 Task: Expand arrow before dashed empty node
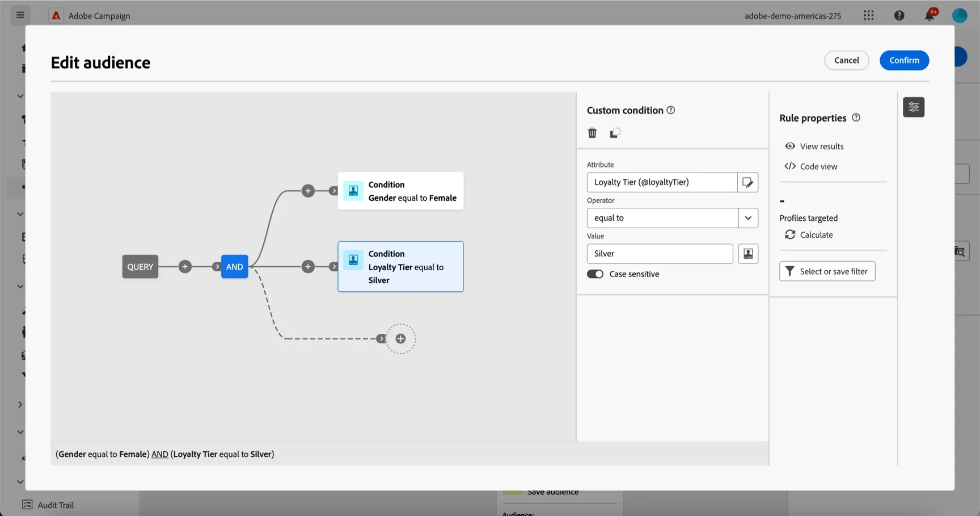pos(381,339)
